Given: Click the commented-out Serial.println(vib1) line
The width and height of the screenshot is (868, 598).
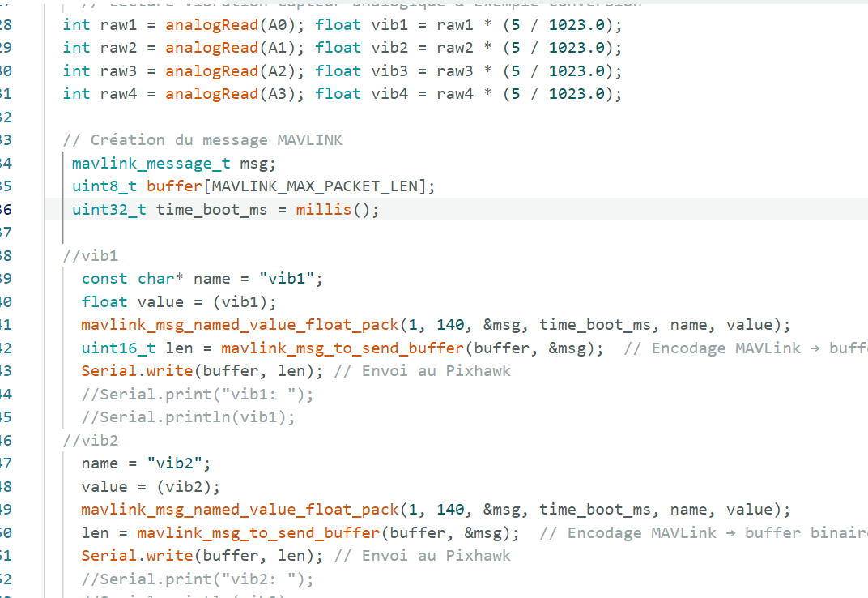Looking at the screenshot, I should (x=188, y=416).
